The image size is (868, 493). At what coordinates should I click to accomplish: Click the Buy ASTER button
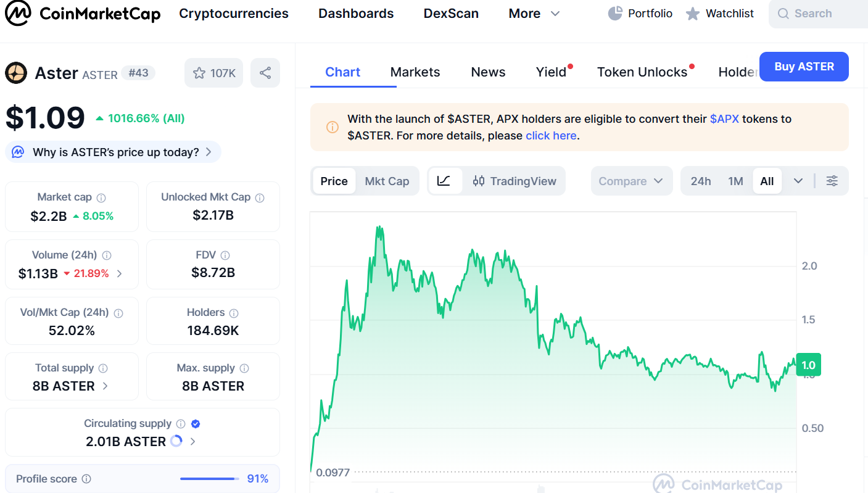(804, 67)
